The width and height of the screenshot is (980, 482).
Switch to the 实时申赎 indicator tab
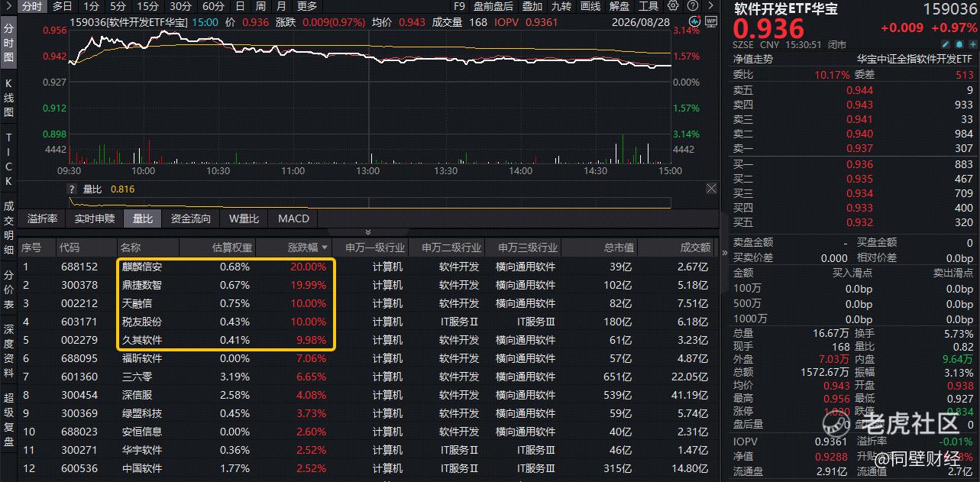point(95,218)
